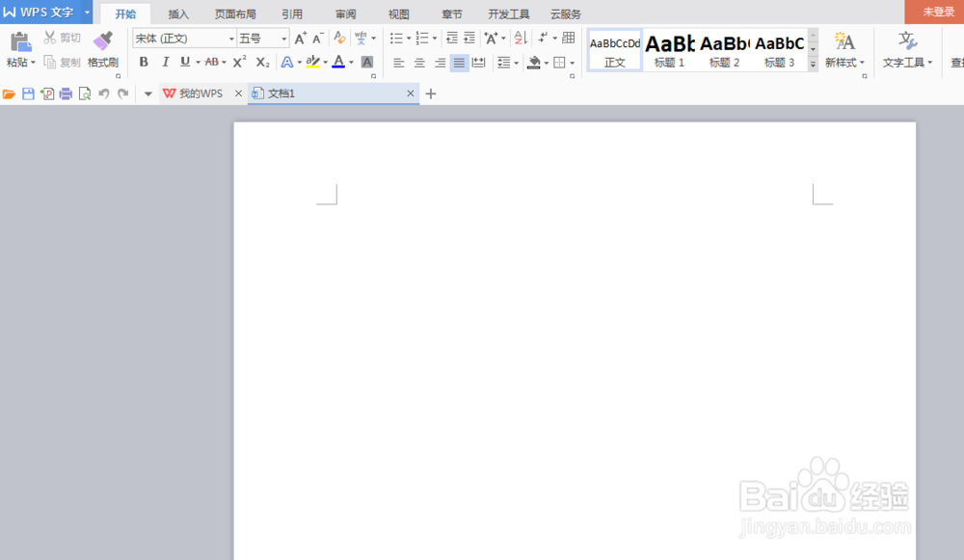Open file with folder icon
Screen dimensions: 964x560
pos(9,94)
